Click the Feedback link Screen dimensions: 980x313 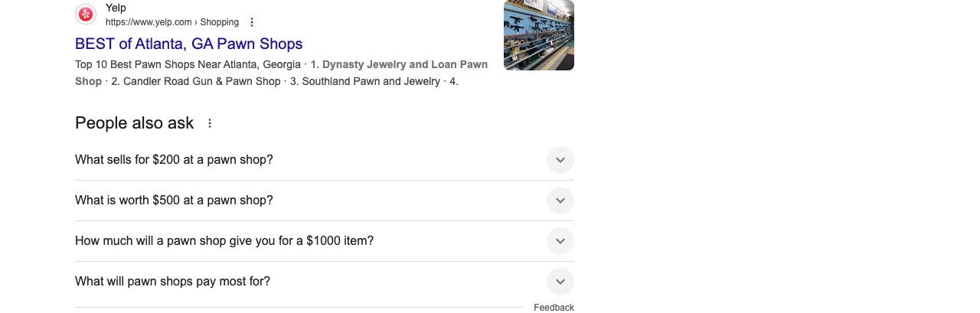[554, 308]
